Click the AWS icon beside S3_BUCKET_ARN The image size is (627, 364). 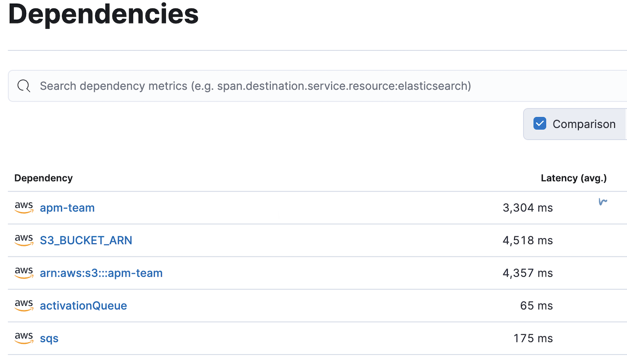coord(24,240)
